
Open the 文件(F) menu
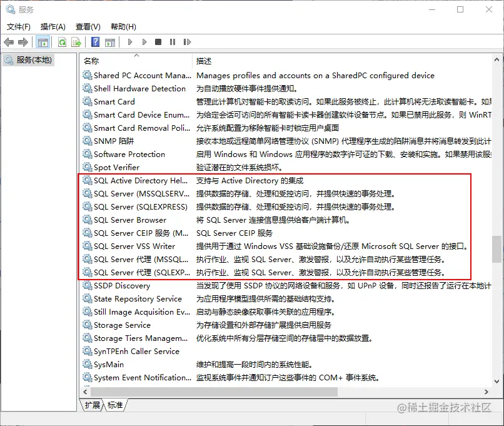click(19, 27)
